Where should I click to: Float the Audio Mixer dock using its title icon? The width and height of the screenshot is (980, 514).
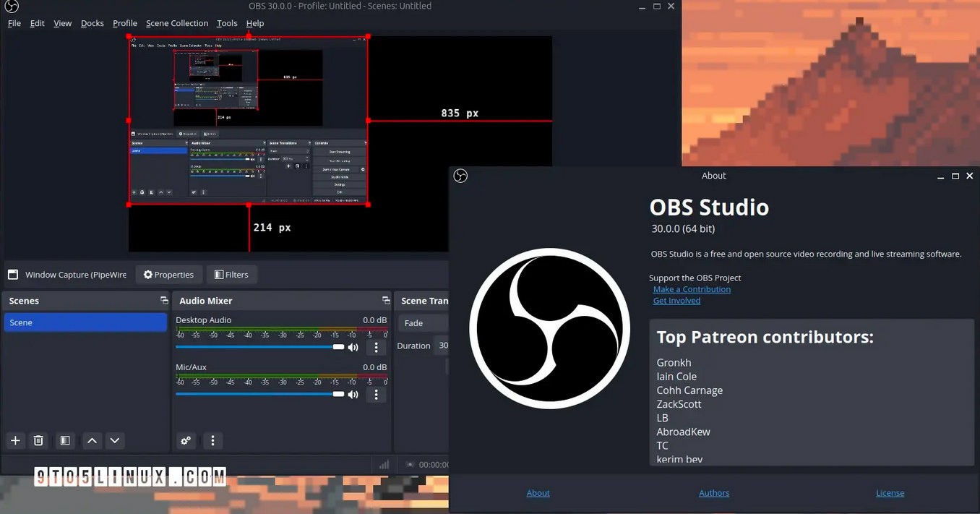click(386, 300)
